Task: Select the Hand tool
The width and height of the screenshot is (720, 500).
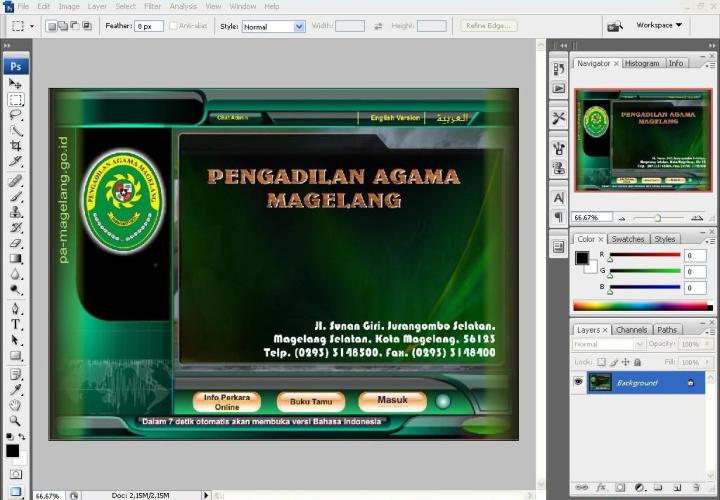Action: pos(15,405)
